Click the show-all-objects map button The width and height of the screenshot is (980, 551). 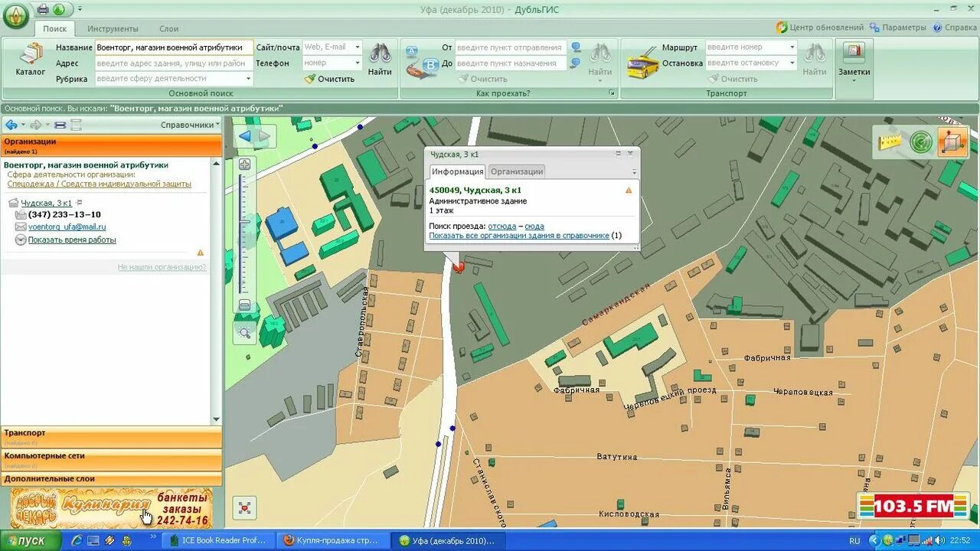pos(245,507)
